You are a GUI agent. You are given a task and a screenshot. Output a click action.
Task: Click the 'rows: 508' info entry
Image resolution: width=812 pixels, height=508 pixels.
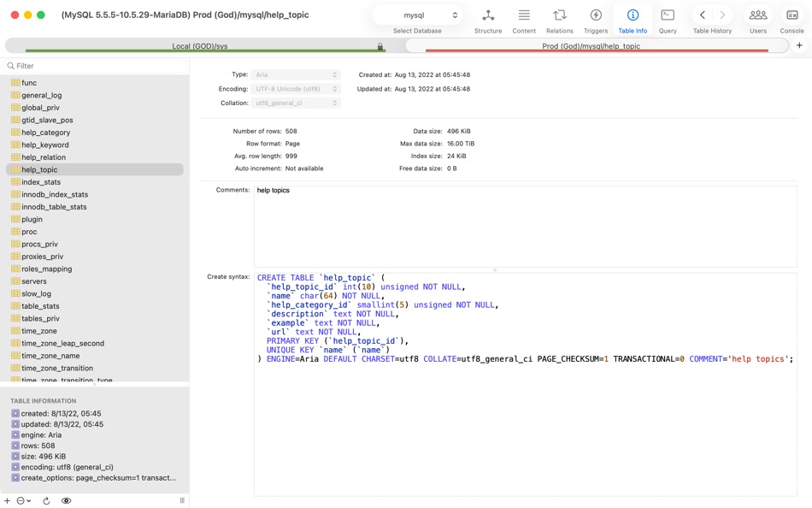click(33, 446)
